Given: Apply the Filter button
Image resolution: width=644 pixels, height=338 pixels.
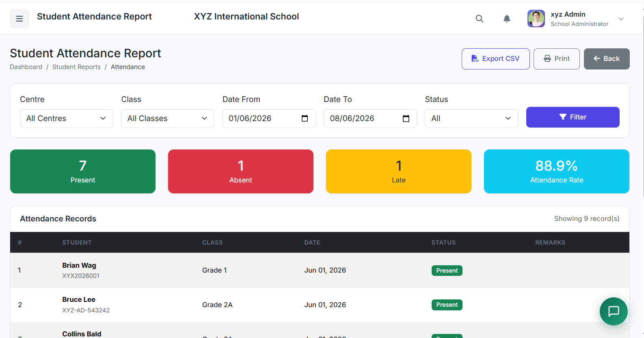Looking at the screenshot, I should click(573, 117).
